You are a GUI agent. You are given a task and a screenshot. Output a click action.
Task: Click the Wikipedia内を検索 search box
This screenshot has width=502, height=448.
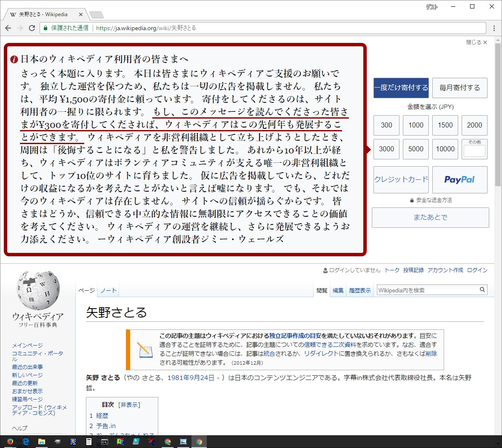pos(428,290)
